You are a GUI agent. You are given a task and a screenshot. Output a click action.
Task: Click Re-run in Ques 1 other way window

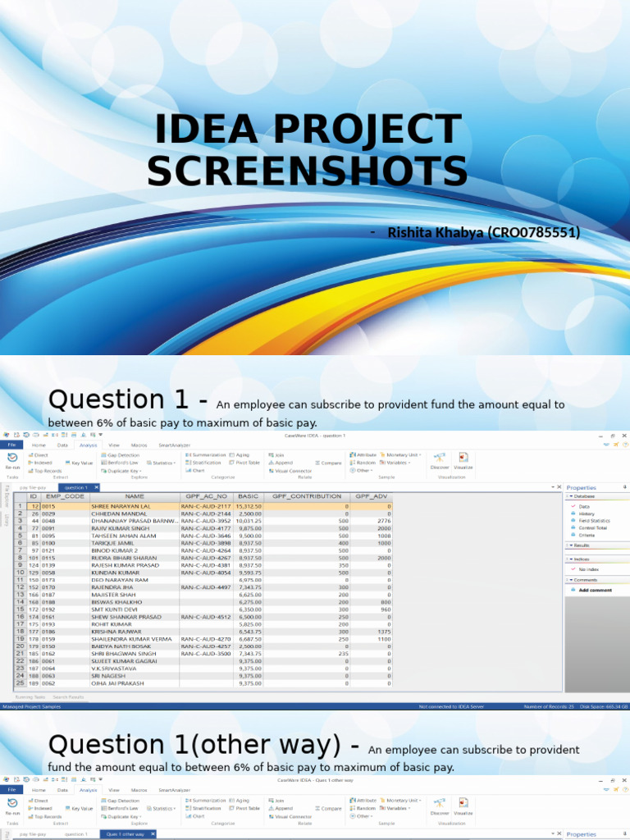[12, 806]
